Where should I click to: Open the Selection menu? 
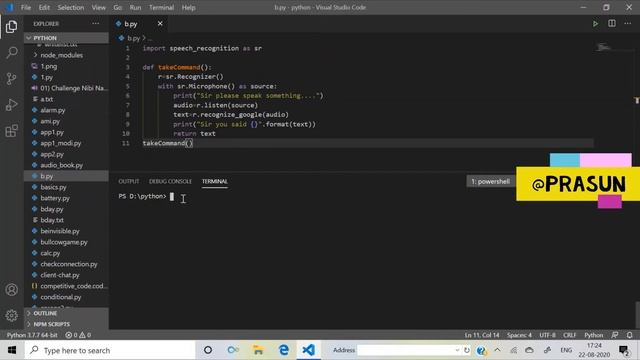point(71,7)
